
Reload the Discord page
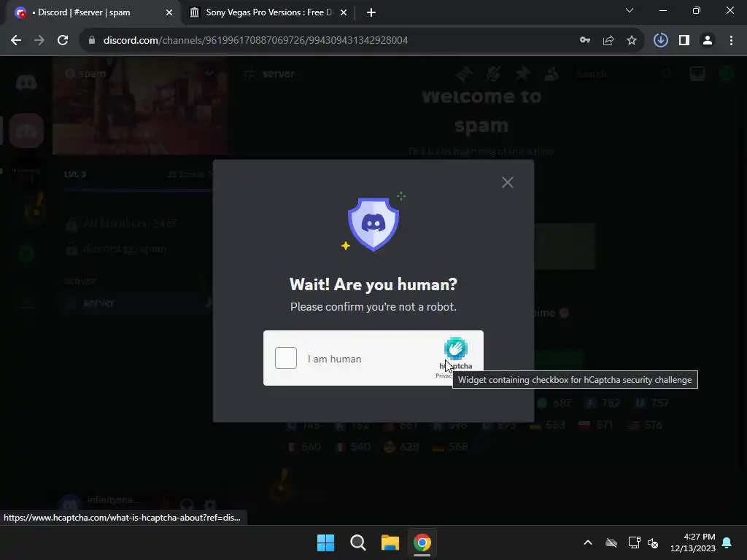[x=63, y=40]
